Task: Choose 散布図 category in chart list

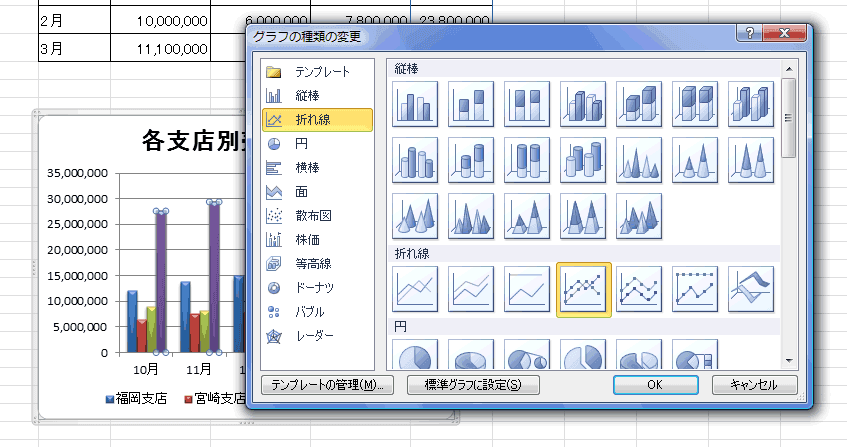Action: point(318,216)
